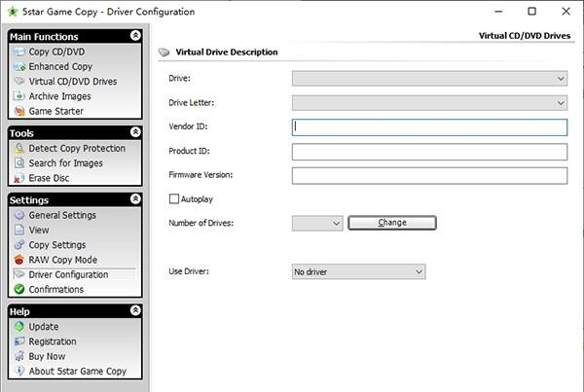Screen dimensions: 584x392
Task: Open the Drive Letter dropdown
Action: 429,103
